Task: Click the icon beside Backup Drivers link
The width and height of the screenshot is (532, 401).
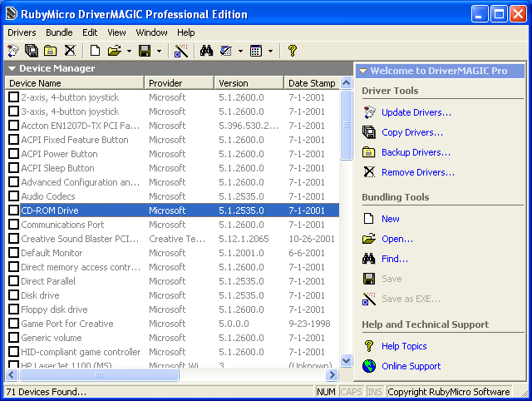Action: [x=369, y=152]
